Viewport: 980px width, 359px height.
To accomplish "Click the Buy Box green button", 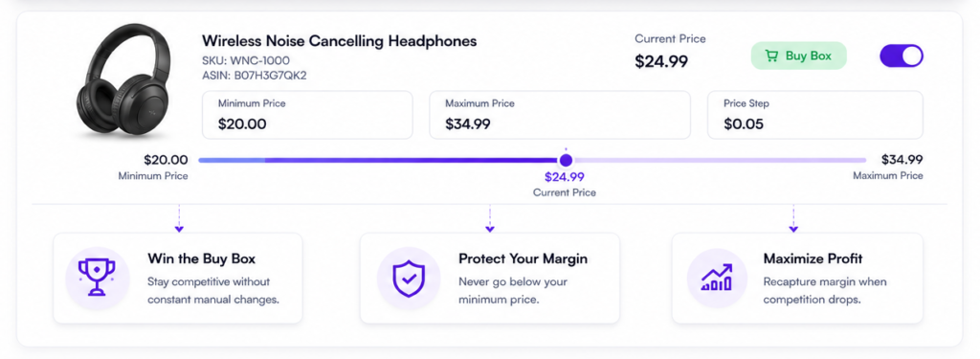I will (x=799, y=56).
